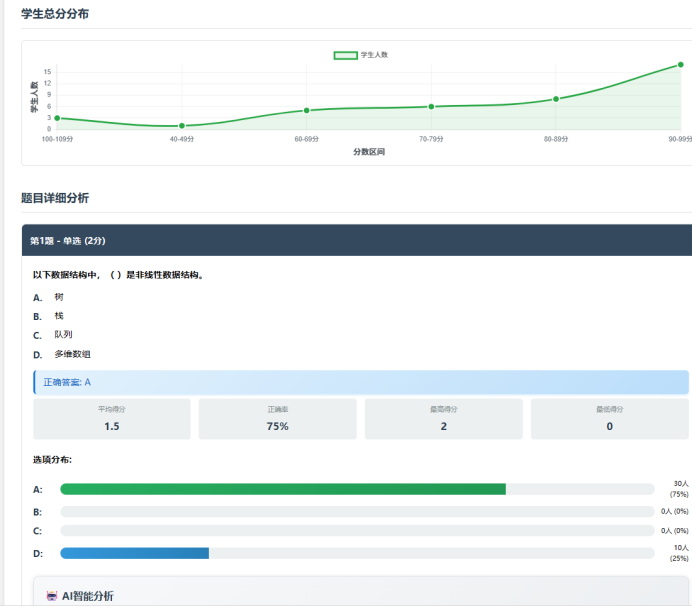Select answer option B 栈
The width and height of the screenshot is (692, 607).
coord(59,316)
